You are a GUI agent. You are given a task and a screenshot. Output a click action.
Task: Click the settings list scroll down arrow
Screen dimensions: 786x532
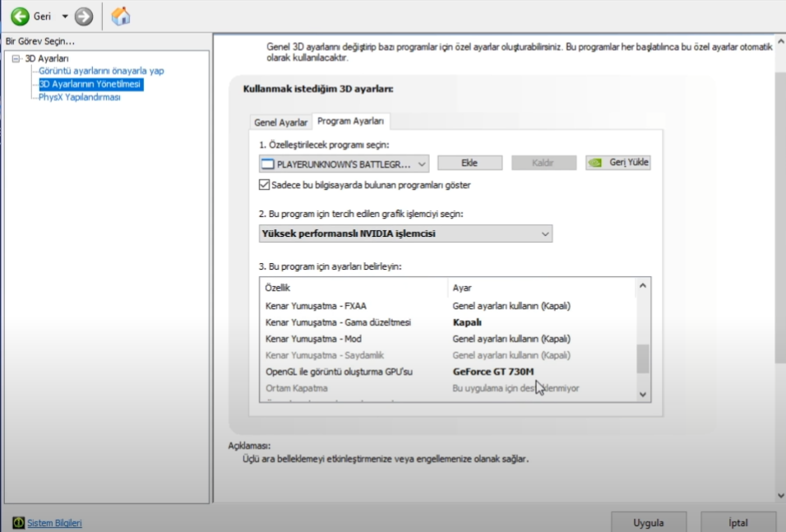[643, 395]
